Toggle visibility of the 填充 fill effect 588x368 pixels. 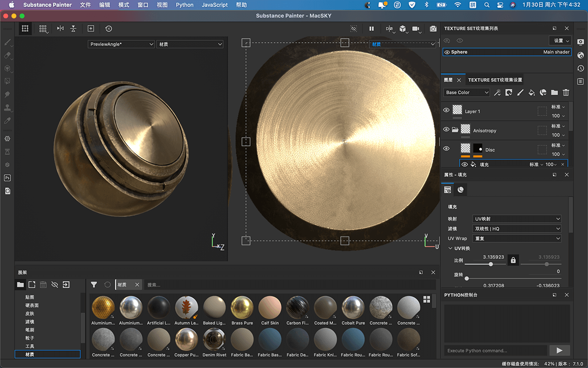465,164
